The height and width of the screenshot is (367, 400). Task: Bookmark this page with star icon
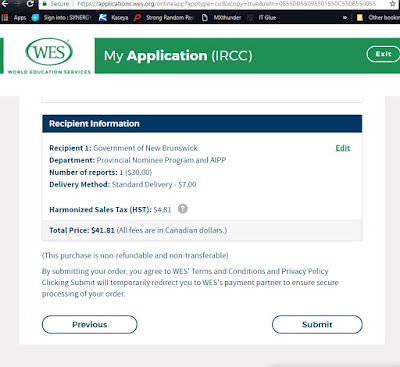coord(393,4)
